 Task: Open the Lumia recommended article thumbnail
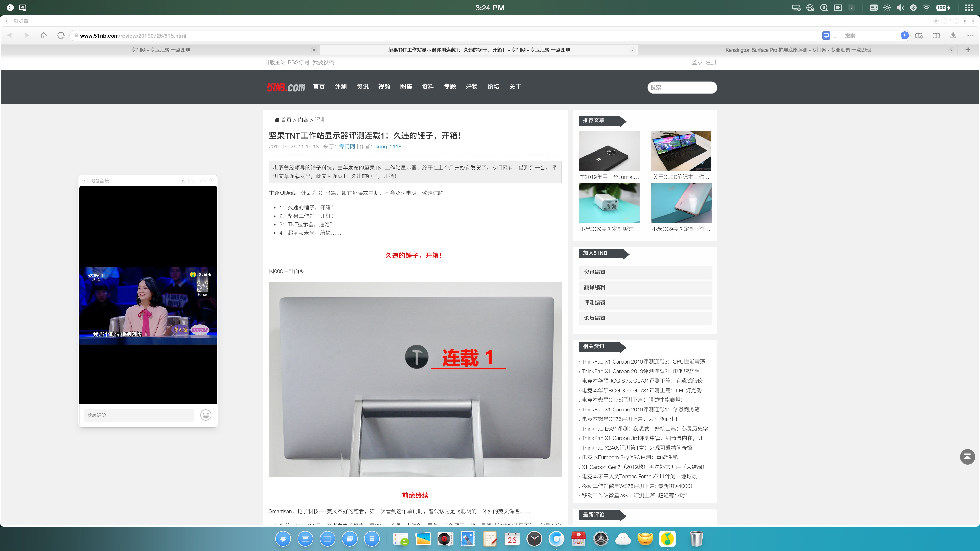[609, 151]
